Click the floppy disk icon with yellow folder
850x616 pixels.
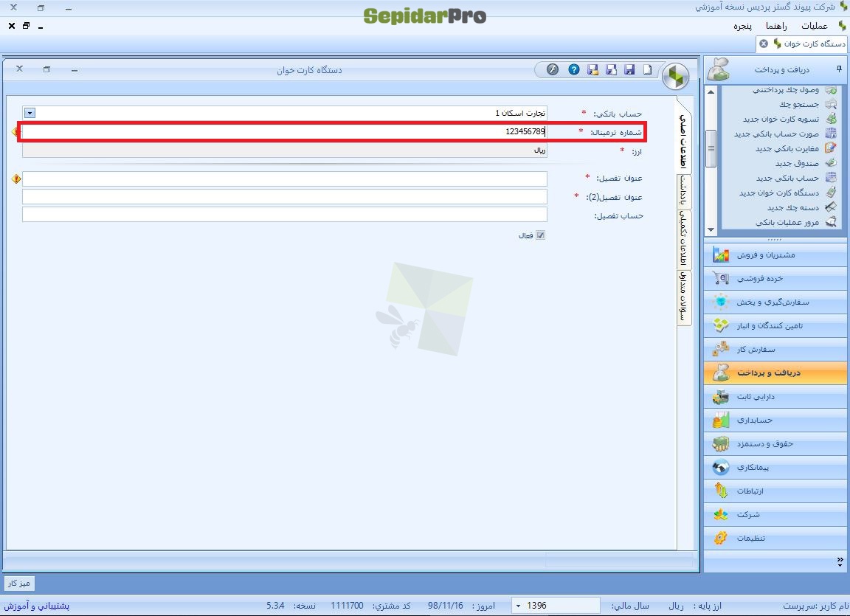pos(593,69)
